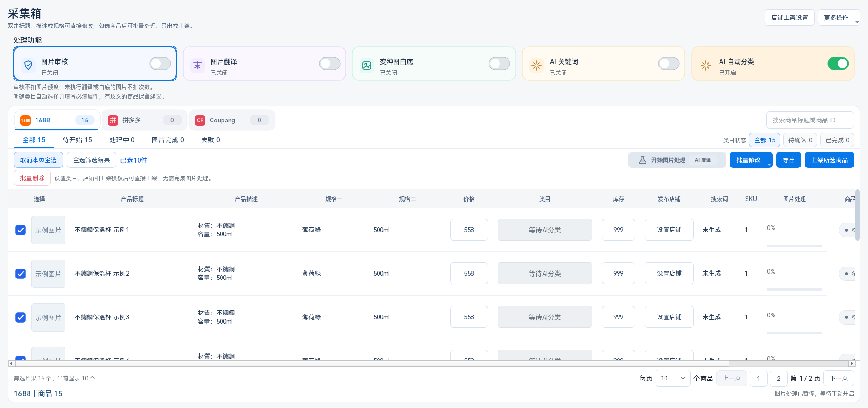Click the 示例图片 thumbnail of 示例2
This screenshot has width=868, height=408.
[48, 274]
